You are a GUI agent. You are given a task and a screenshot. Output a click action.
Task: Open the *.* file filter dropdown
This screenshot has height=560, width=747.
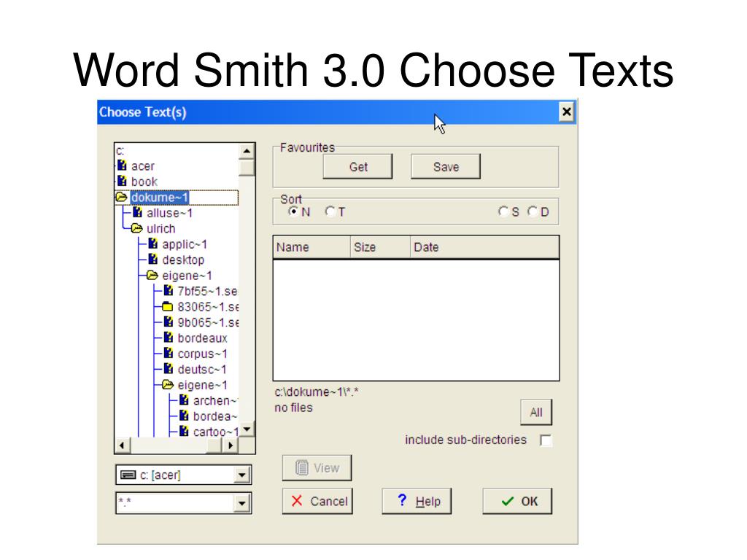(x=242, y=503)
